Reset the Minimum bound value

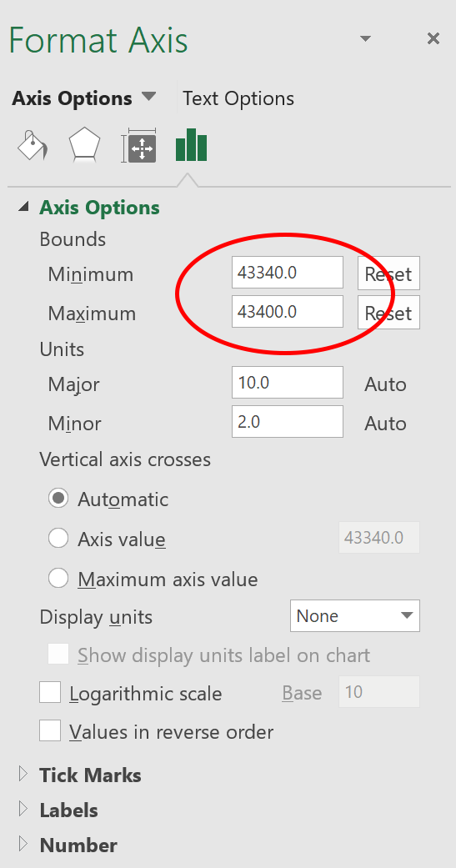point(388,273)
